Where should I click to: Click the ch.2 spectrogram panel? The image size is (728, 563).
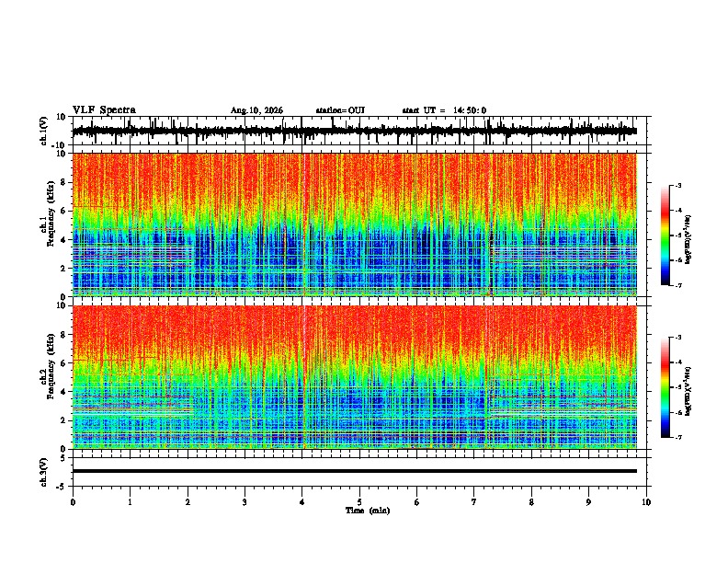pyautogui.click(x=354, y=377)
